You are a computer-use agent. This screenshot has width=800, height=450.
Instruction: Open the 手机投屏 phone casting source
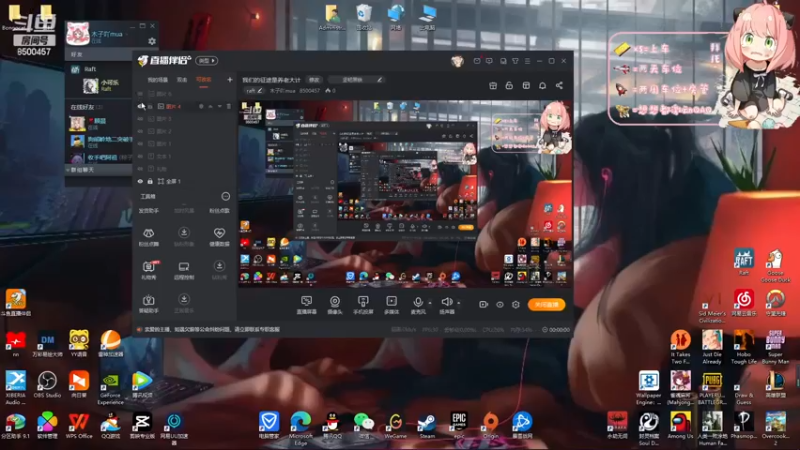tap(363, 305)
